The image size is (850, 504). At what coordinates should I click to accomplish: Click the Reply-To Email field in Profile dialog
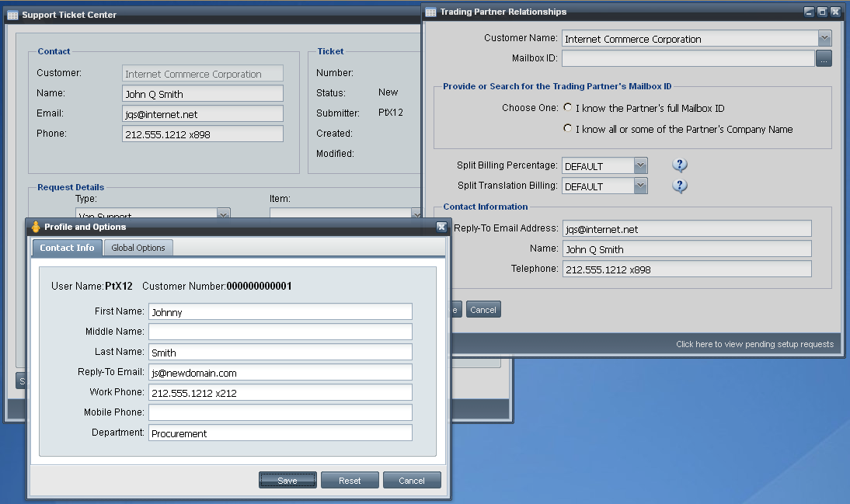click(x=280, y=372)
